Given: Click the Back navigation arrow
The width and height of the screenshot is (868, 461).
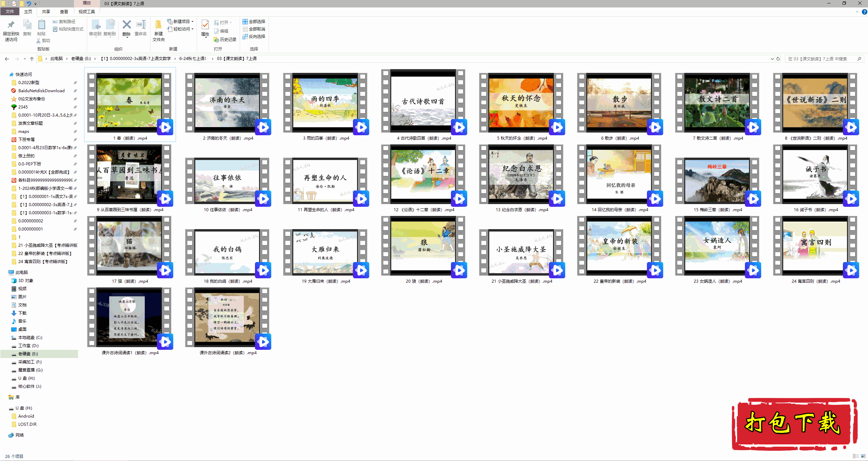Looking at the screenshot, I should pyautogui.click(x=7, y=59).
